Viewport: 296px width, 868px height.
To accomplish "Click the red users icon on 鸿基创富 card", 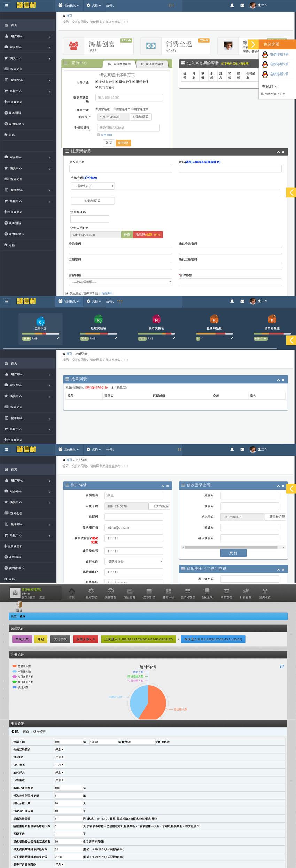I will 73,46.
